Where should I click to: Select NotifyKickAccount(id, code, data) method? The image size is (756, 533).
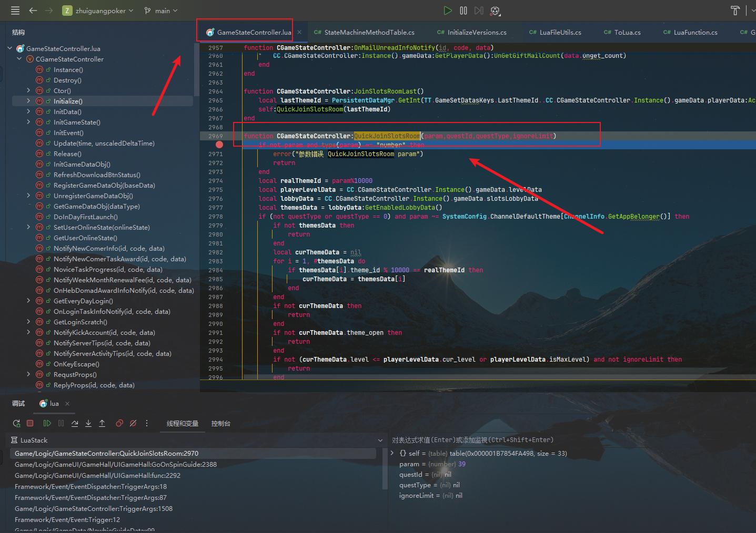[104, 332]
